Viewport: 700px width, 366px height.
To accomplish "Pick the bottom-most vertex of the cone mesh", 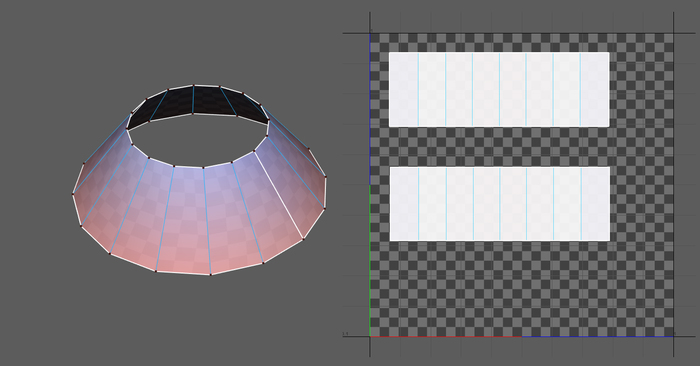I will click(210, 274).
